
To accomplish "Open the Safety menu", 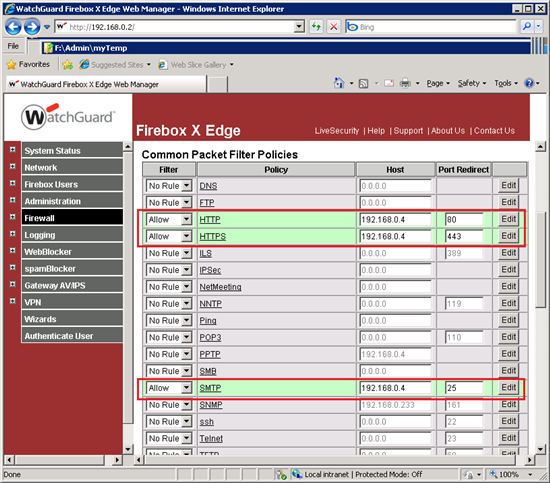I will pyautogui.click(x=472, y=83).
